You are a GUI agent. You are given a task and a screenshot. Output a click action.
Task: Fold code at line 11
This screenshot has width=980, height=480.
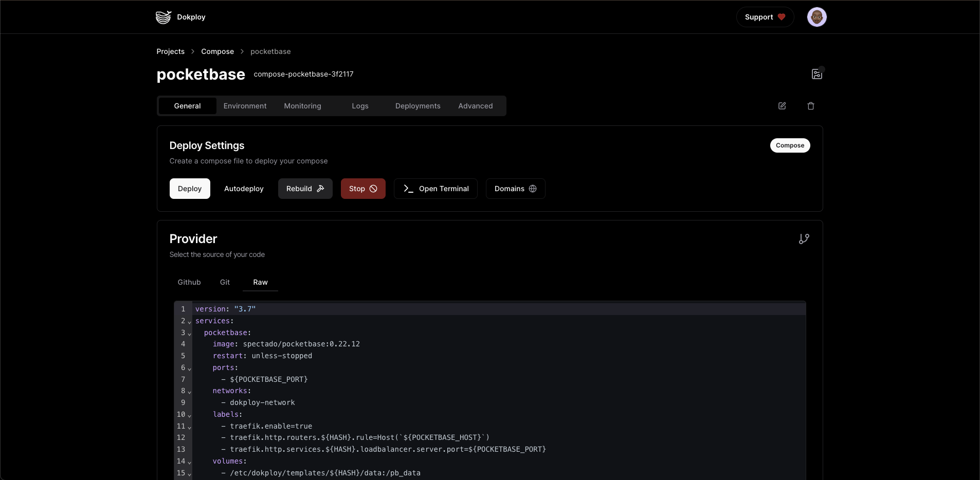click(x=189, y=427)
